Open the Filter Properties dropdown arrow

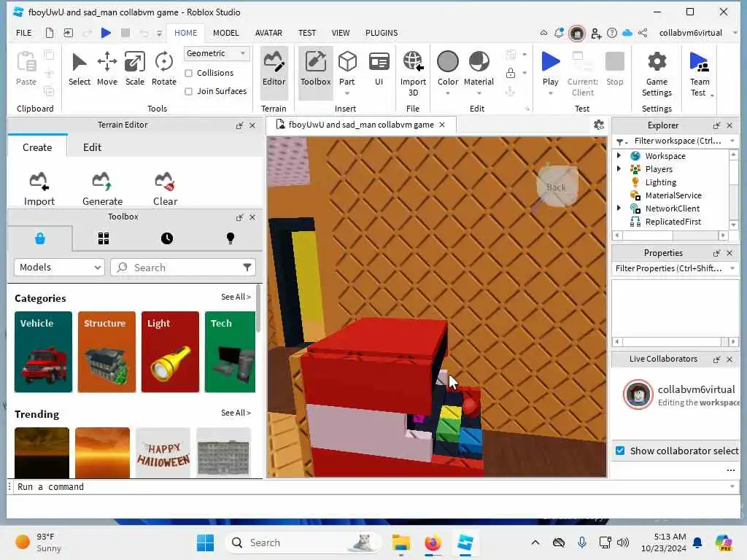click(732, 268)
